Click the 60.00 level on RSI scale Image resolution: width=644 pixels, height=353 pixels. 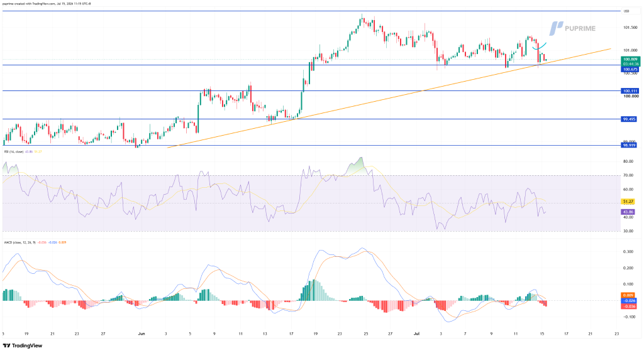(x=628, y=190)
